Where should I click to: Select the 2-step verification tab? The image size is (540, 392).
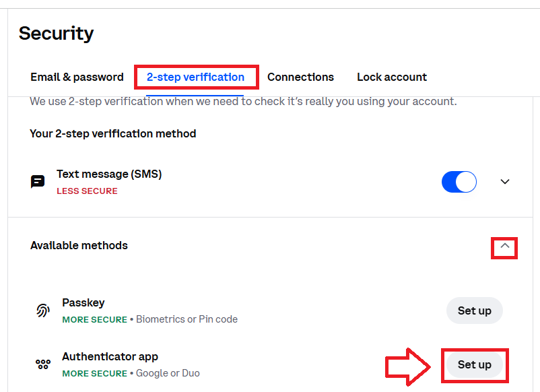[195, 77]
